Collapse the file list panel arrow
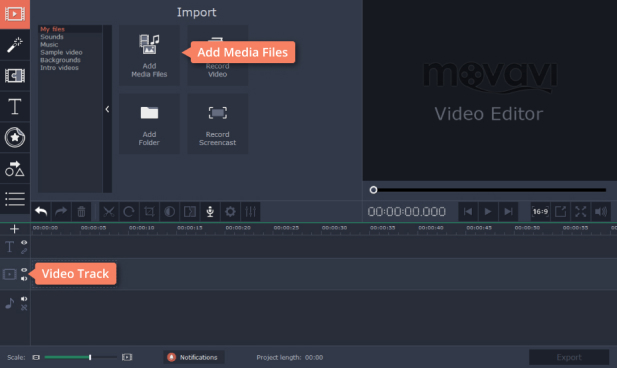Image resolution: width=617 pixels, height=368 pixels. (107, 109)
